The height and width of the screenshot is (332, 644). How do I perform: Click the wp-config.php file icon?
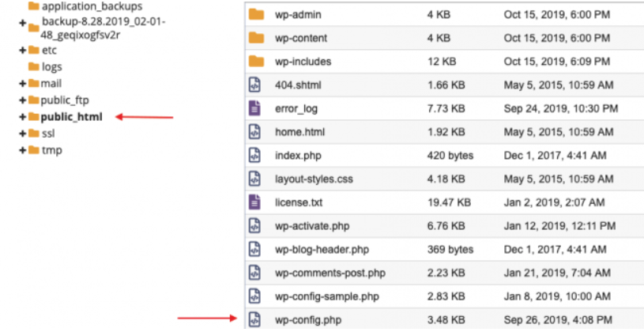click(x=254, y=319)
